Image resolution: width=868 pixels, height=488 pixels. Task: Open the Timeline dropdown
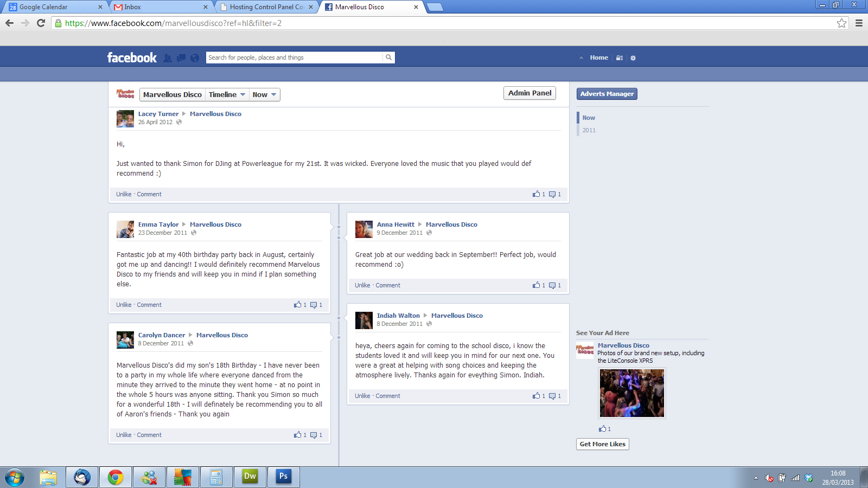tap(227, 94)
